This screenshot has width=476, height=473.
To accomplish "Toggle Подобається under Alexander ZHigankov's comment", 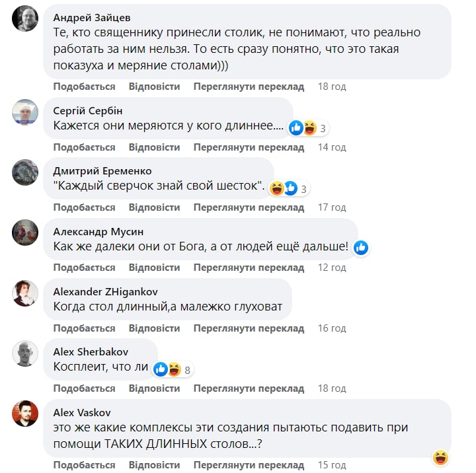I will click(x=84, y=328).
